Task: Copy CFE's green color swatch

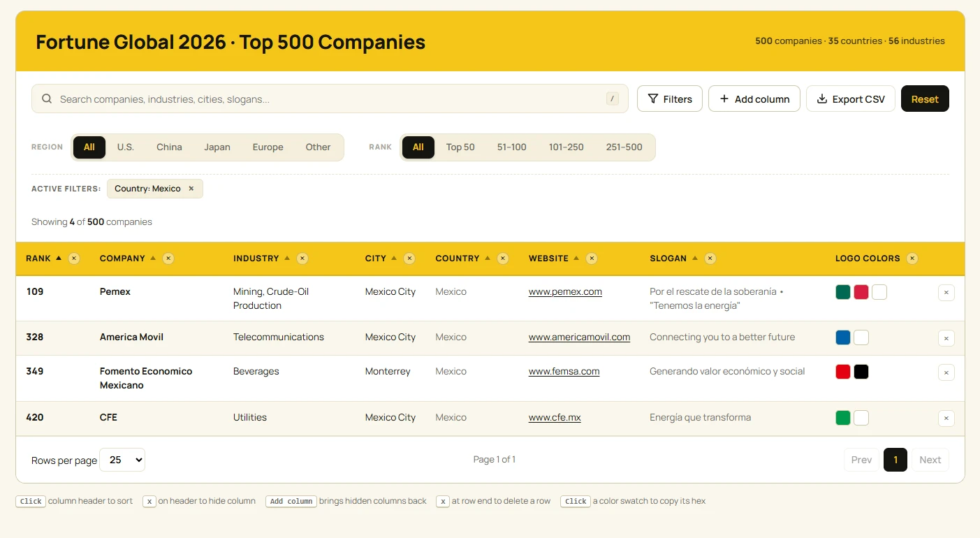Action: [843, 418]
